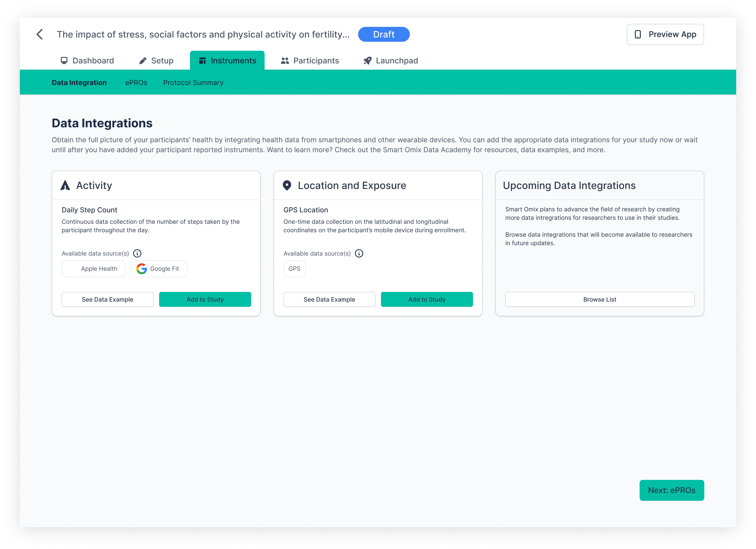See Data Example for GPS Location
Image resolution: width=756 pixels, height=549 pixels.
tap(329, 299)
